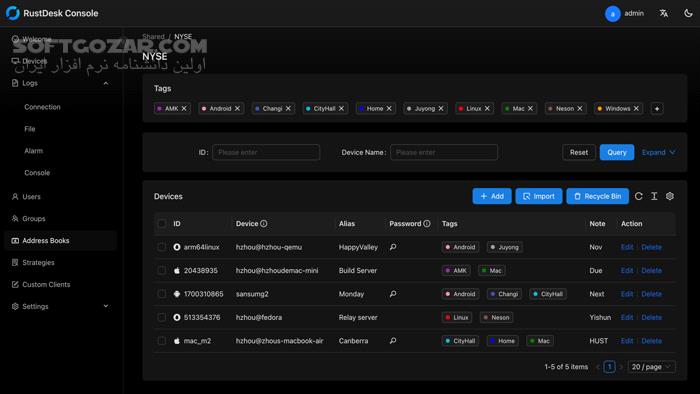Click the Linux OS icon beside arm64linux

(x=177, y=247)
